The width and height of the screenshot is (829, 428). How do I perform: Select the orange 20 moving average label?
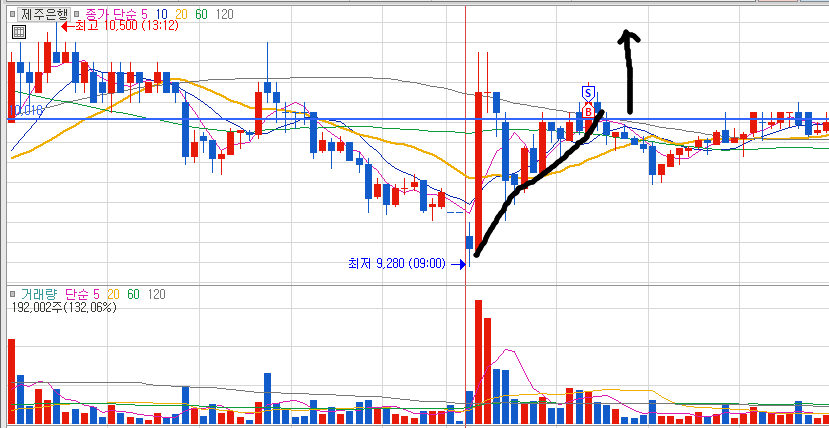181,14
